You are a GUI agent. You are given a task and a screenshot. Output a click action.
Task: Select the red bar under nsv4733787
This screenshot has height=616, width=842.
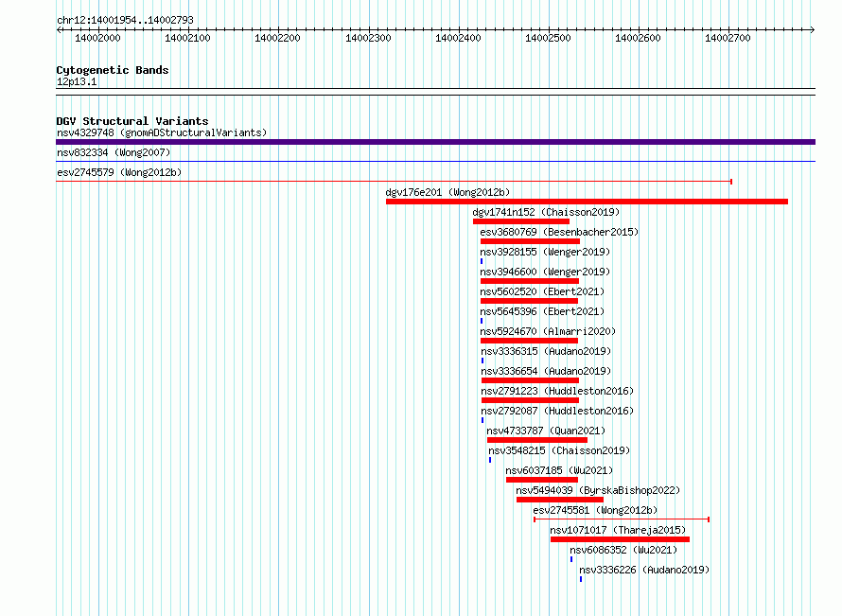click(x=537, y=440)
